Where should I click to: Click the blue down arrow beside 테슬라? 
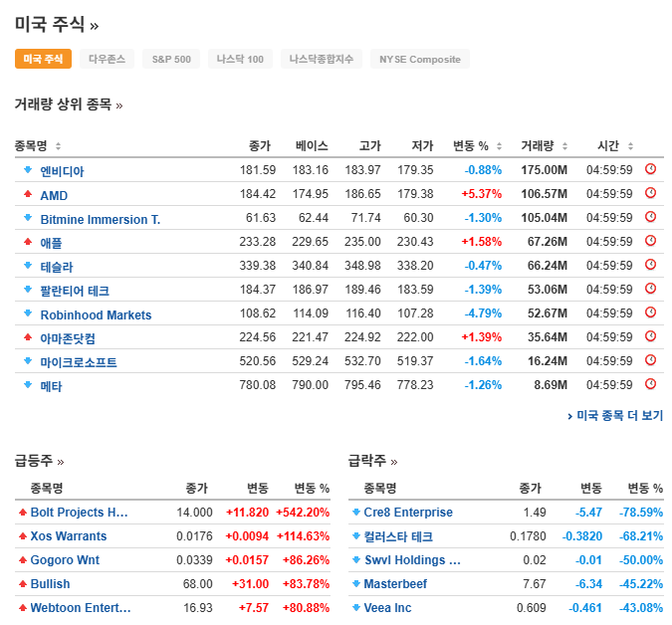(28, 265)
